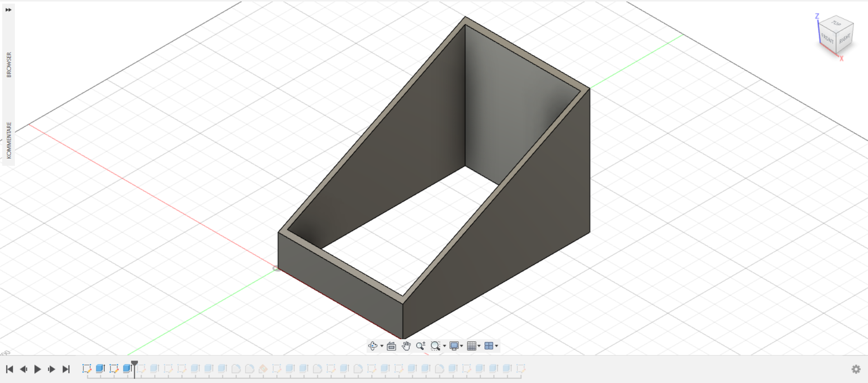Screen dimensions: 868x383
Task: Open Display Settings monitor icon
Action: [x=454, y=346]
